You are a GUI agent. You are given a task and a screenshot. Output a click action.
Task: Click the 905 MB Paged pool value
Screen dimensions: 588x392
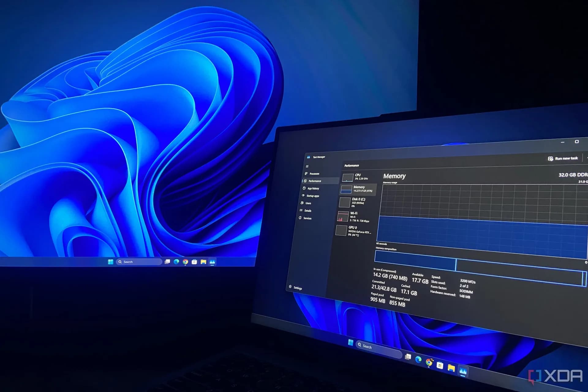coord(378,300)
